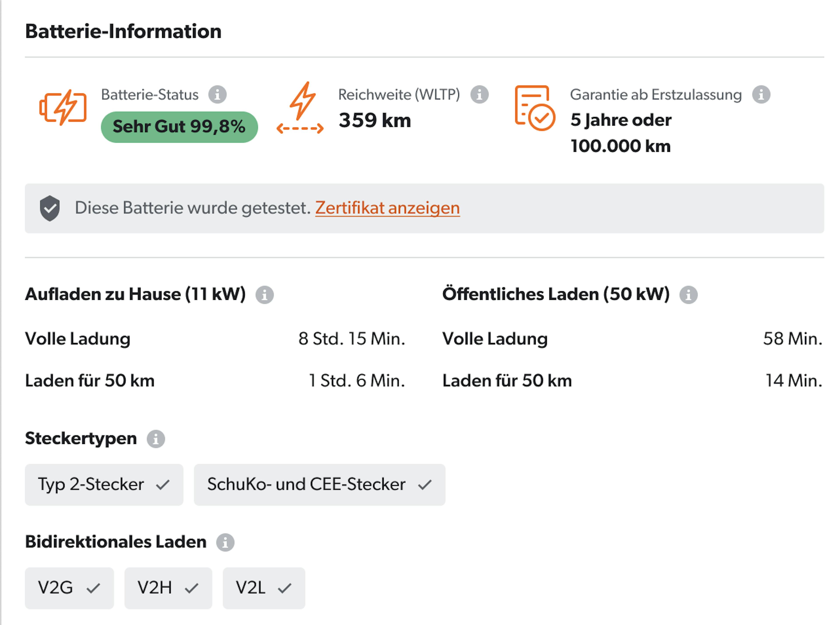Click the Reichweite (WLTP) label
Viewport: 840px width, 625px height.
399,95
